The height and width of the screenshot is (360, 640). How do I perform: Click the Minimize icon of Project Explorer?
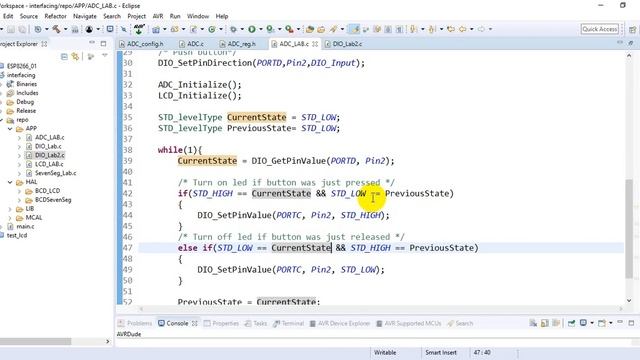click(x=92, y=43)
